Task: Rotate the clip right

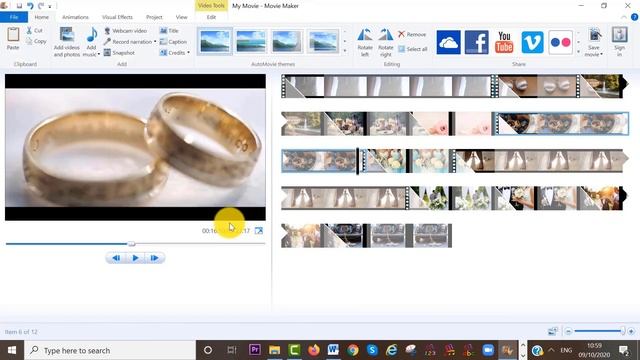Action: click(385, 42)
